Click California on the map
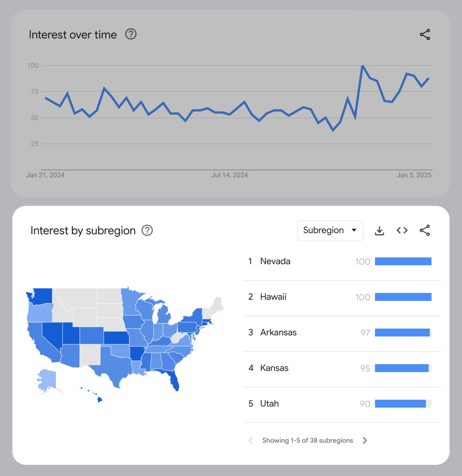 click(41, 342)
